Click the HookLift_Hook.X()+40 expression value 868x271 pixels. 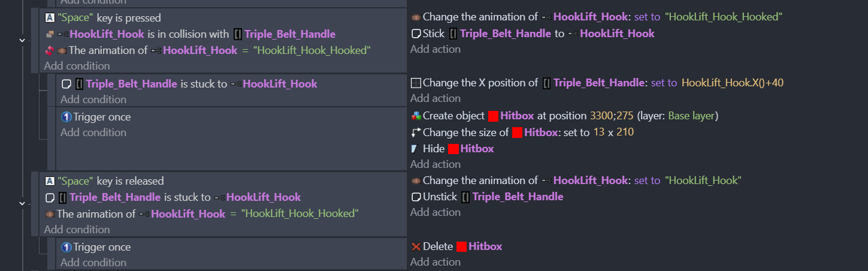(732, 83)
